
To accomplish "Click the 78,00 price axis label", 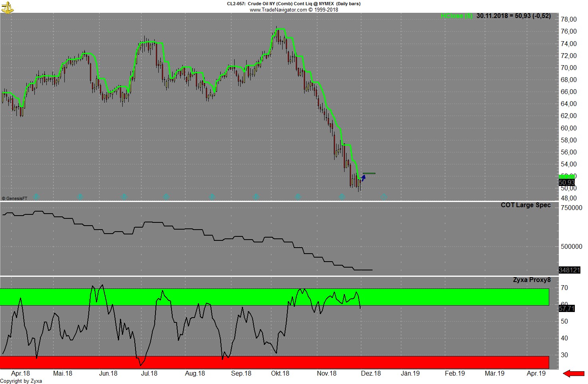I will click(x=569, y=19).
